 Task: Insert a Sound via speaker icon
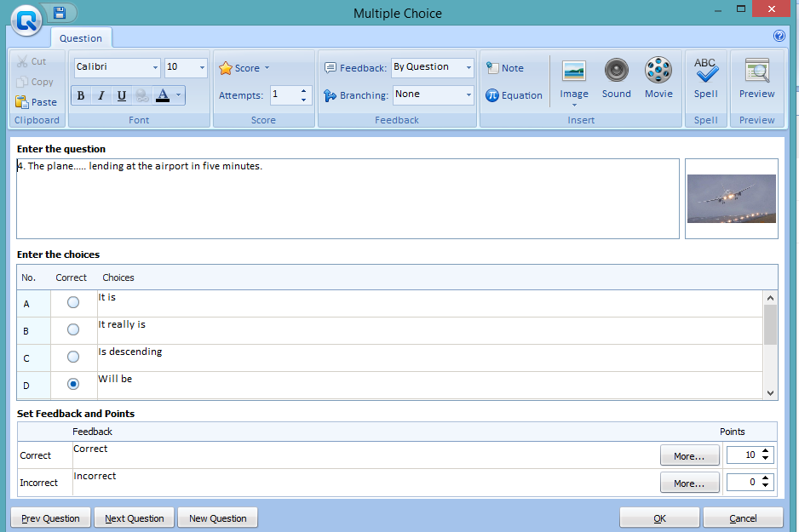[616, 71]
